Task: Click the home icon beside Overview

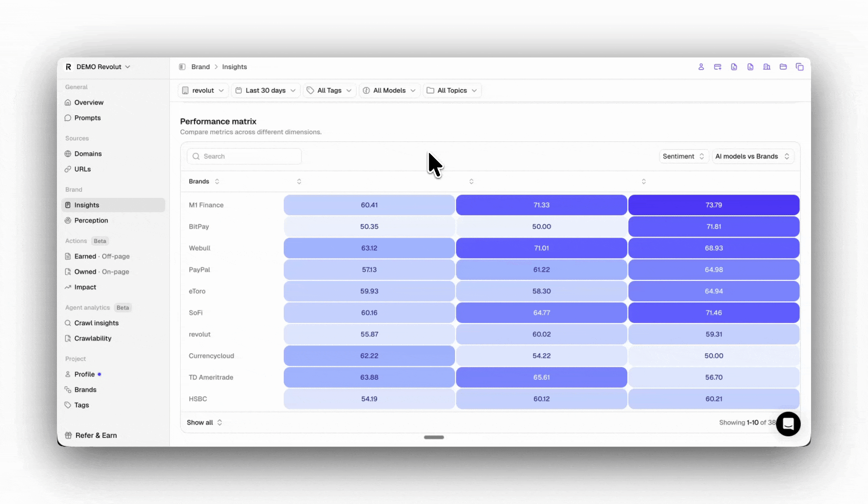Action: pos(68,102)
